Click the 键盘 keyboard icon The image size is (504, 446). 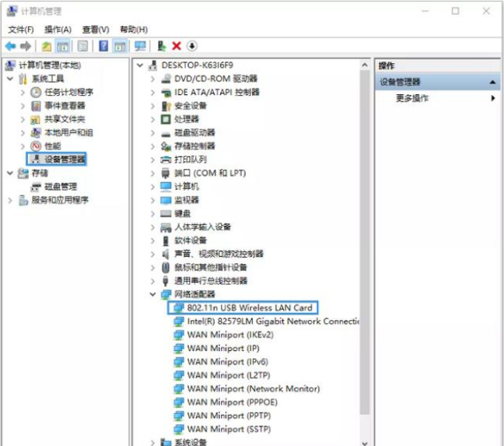166,213
